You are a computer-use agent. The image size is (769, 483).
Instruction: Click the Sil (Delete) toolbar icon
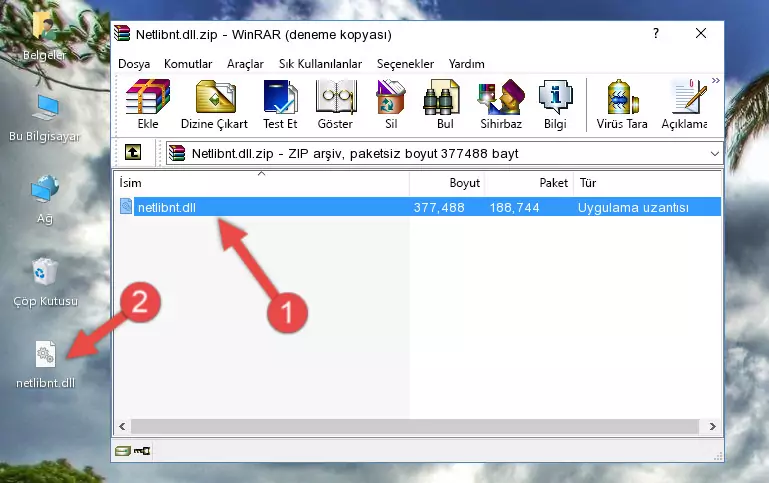(x=391, y=97)
